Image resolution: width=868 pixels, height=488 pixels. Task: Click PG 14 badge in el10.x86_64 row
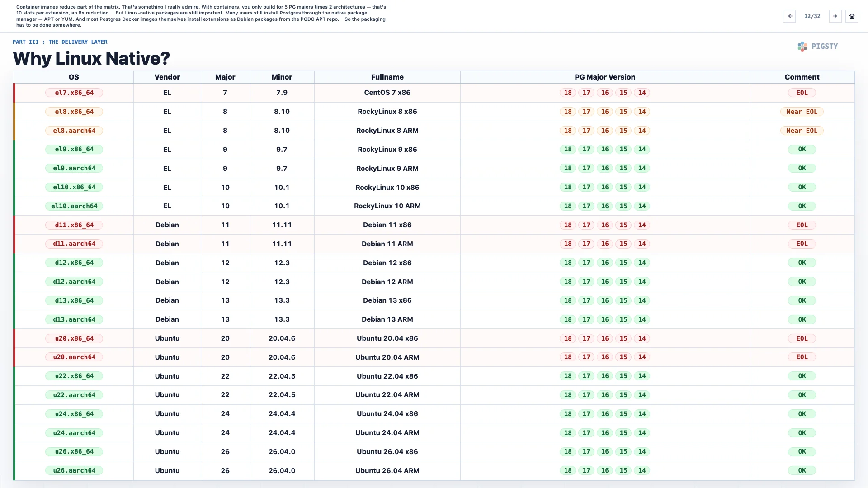click(642, 187)
